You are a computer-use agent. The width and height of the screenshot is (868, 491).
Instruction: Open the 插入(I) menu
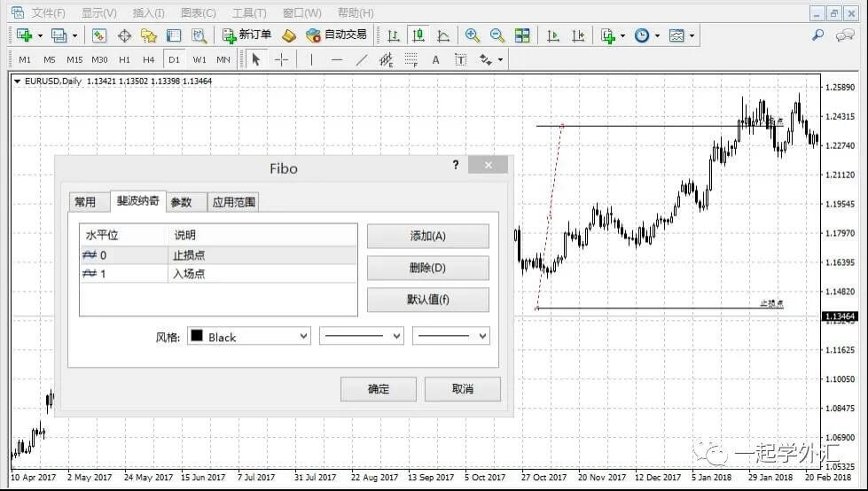148,12
